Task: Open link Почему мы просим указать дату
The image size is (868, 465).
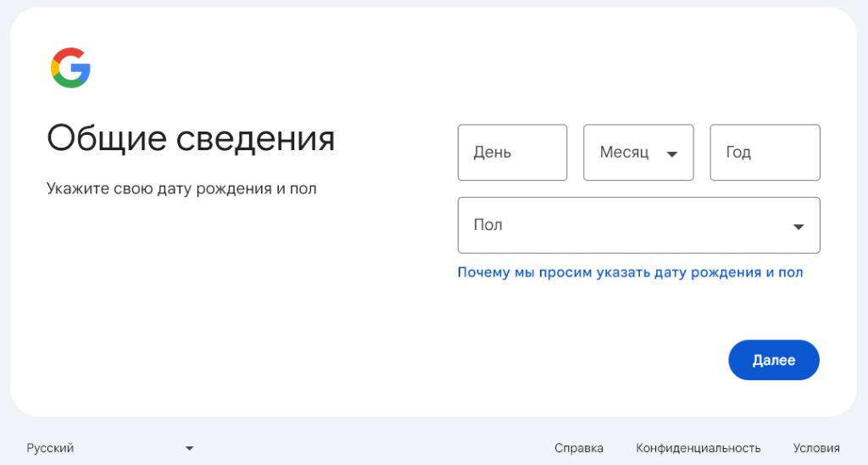Action: 630,272
